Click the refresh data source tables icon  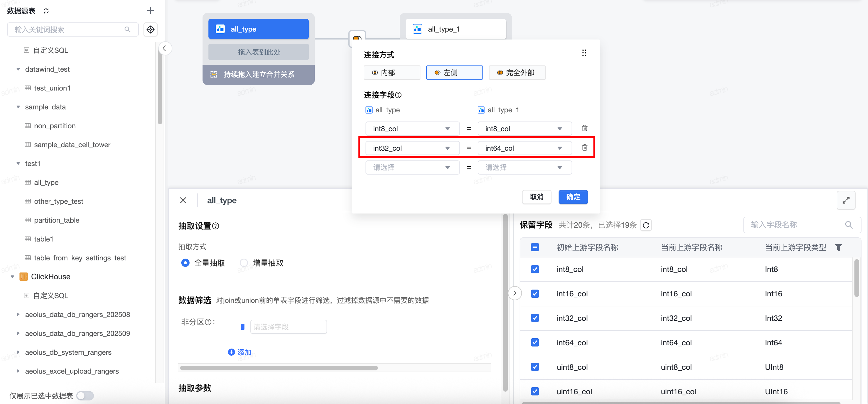coord(46,11)
